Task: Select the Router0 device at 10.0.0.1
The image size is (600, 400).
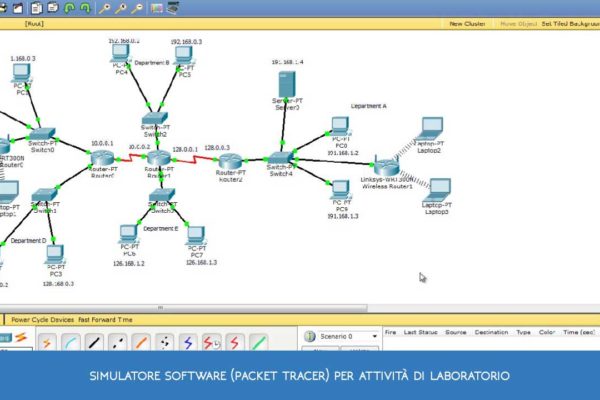Action: pos(102,158)
